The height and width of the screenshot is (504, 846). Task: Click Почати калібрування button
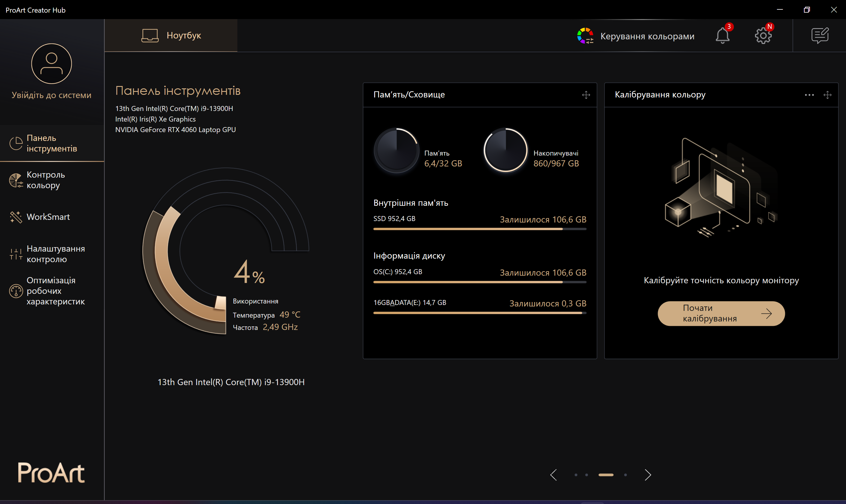tap(721, 313)
